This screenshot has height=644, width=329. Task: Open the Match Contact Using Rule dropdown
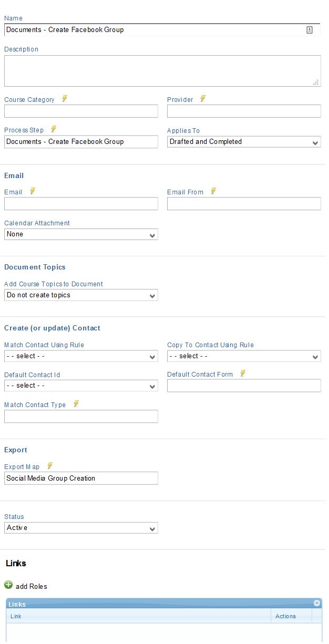click(81, 356)
